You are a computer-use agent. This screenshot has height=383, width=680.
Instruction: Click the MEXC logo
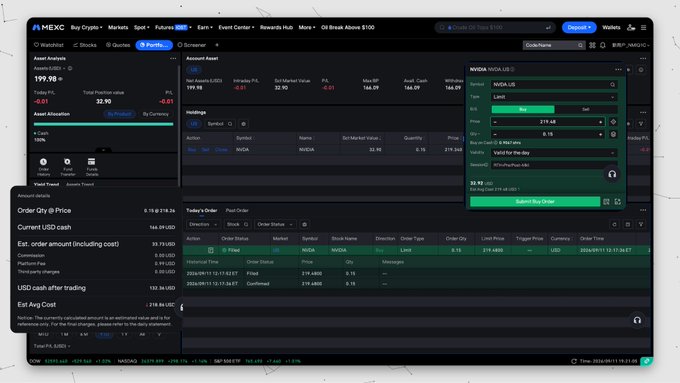48,27
